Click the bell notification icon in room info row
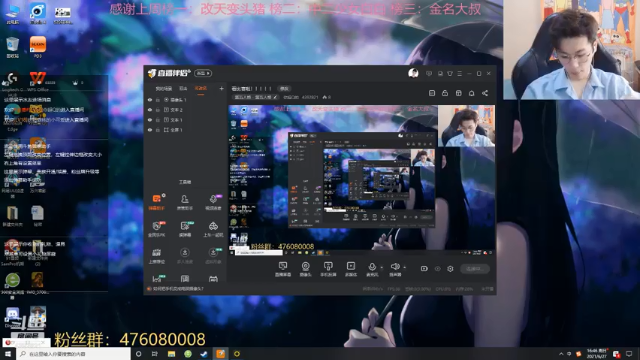This screenshot has height=360, width=640. click(471, 93)
